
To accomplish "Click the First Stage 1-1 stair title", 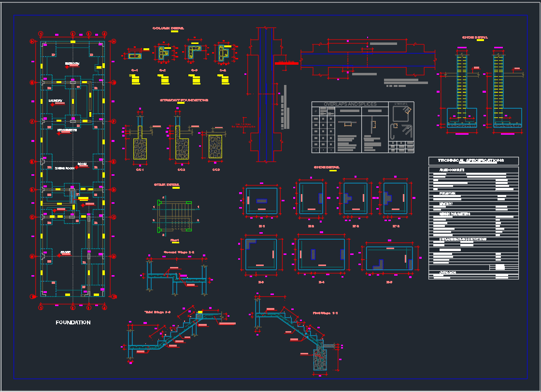I will 326,313.
